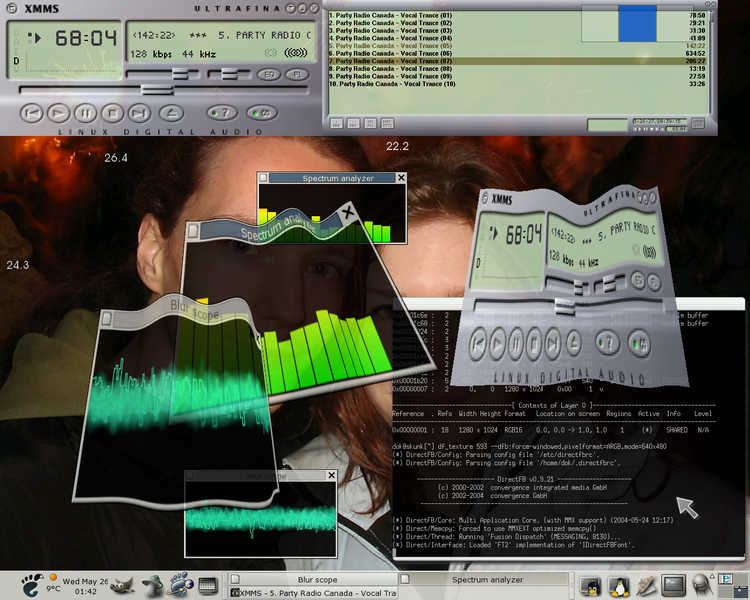Image resolution: width=750 pixels, height=600 pixels.
Task: Select playlist entry 10. Vocal Trance (10)
Action: tap(517, 84)
